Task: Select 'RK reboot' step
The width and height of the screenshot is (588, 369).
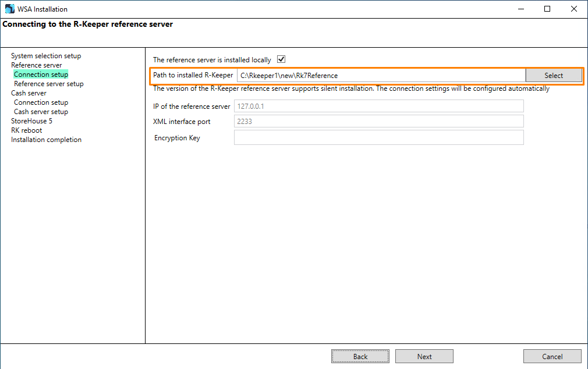Action: point(26,130)
